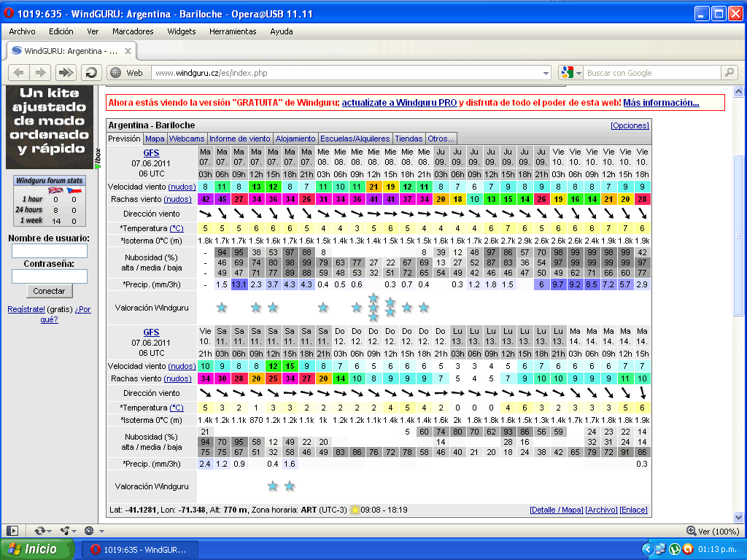Click the Web globe icon in address bar
The image size is (747, 560).
[x=115, y=73]
